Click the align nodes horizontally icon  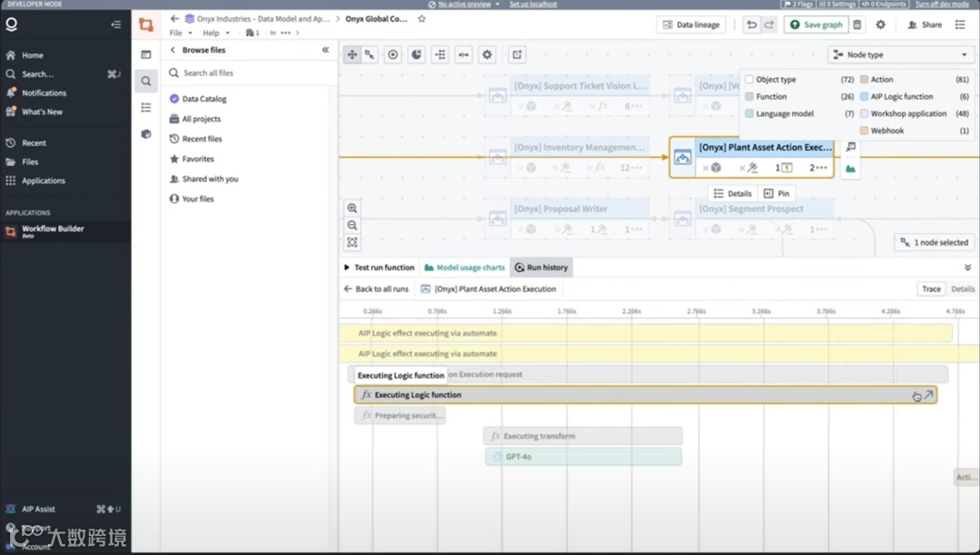(464, 55)
